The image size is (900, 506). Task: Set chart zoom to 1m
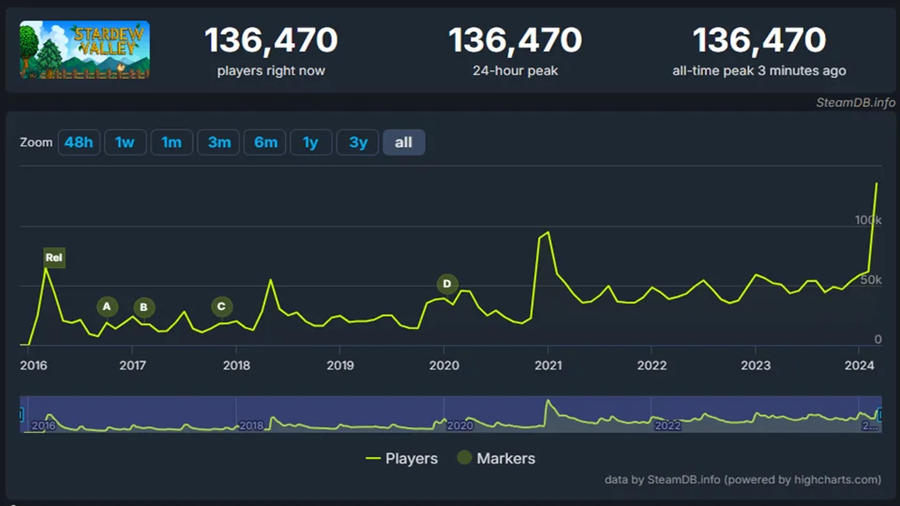[x=172, y=142]
